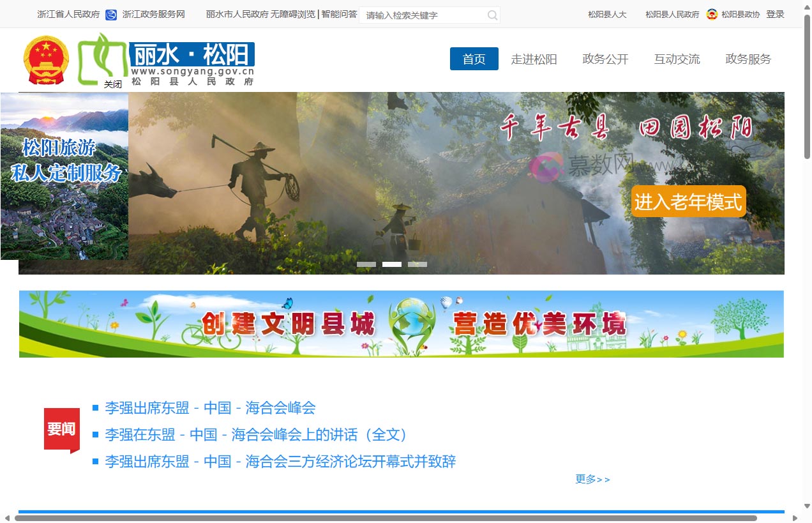Viewport: 812px width, 523px height.
Task: Click the 更多>> link for news
Action: (x=592, y=480)
